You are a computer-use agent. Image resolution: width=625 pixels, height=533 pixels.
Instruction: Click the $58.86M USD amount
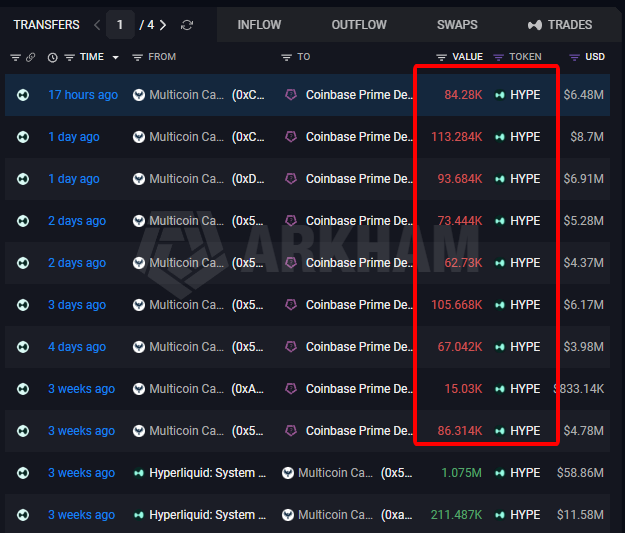[580, 473]
